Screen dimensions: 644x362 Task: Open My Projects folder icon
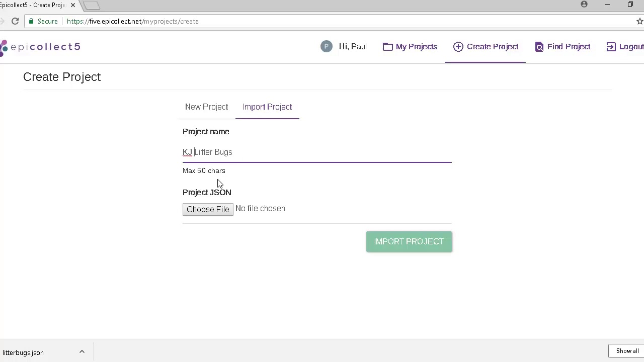pos(387,47)
